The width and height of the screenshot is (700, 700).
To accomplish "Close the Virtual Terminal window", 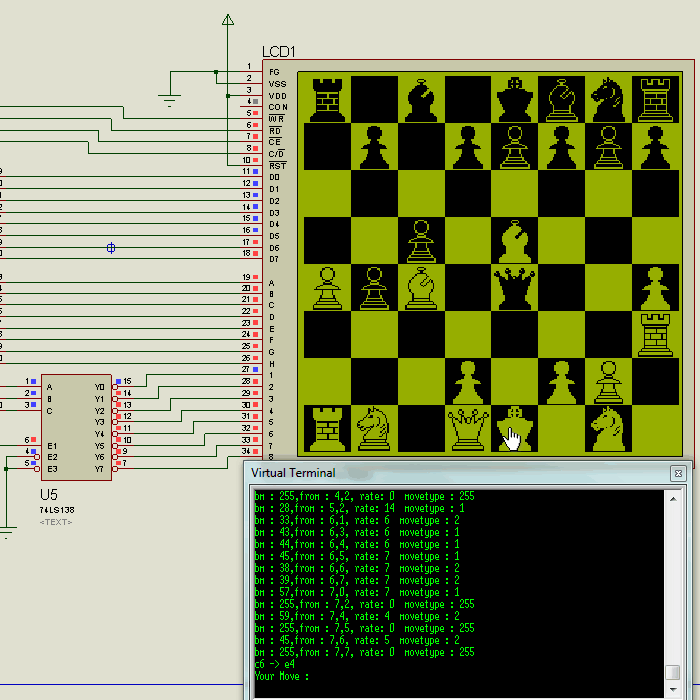I will [x=678, y=473].
